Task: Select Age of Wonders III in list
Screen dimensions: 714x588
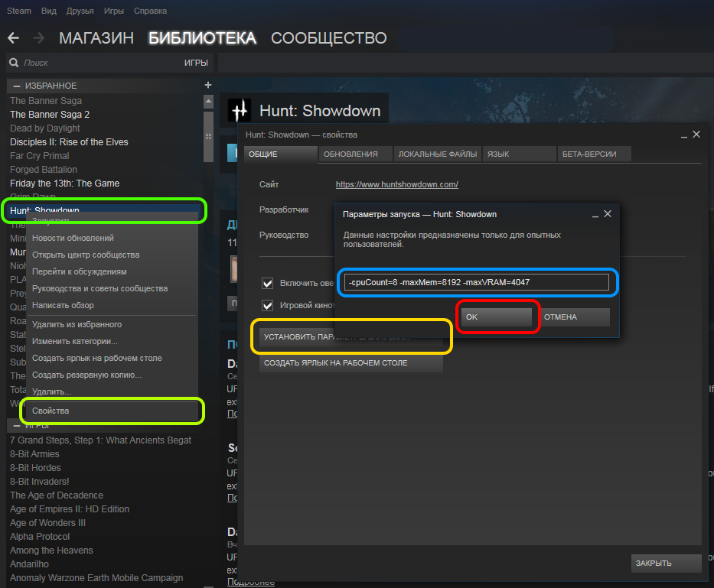Action: pyautogui.click(x=47, y=522)
